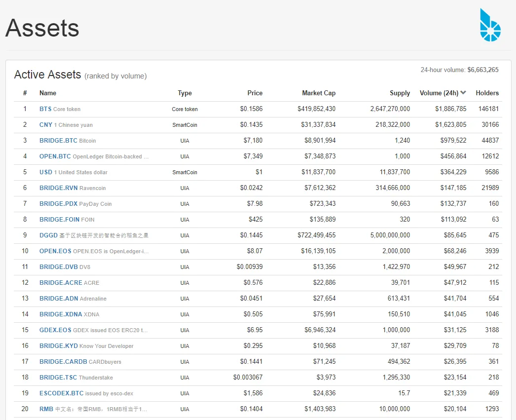Click BRIDGE.BTC market cap $8,901,994
516x420 pixels.
(x=320, y=141)
